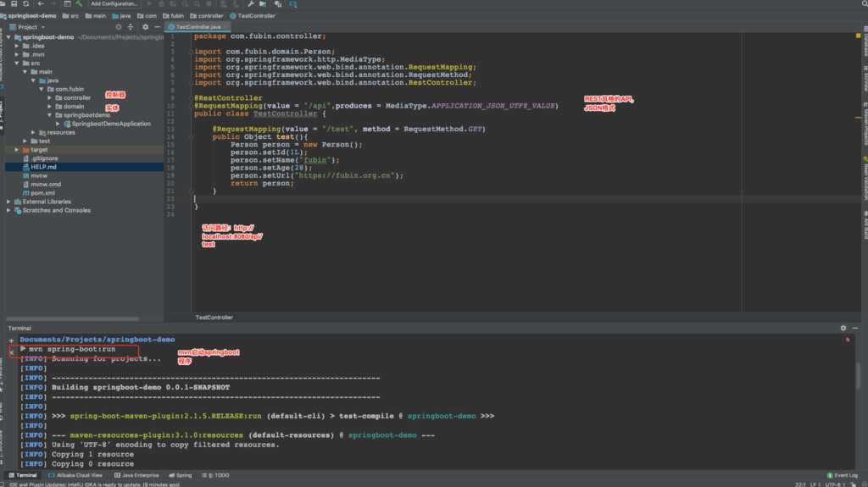The width and height of the screenshot is (868, 487).
Task: Open the Alibaba Cloud View tool window
Action: pyautogui.click(x=75, y=475)
